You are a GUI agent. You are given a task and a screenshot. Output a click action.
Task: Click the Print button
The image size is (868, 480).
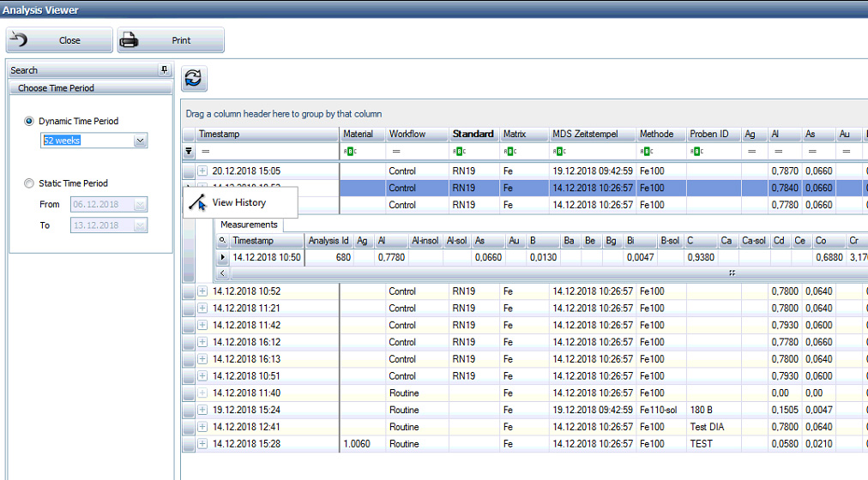point(171,40)
